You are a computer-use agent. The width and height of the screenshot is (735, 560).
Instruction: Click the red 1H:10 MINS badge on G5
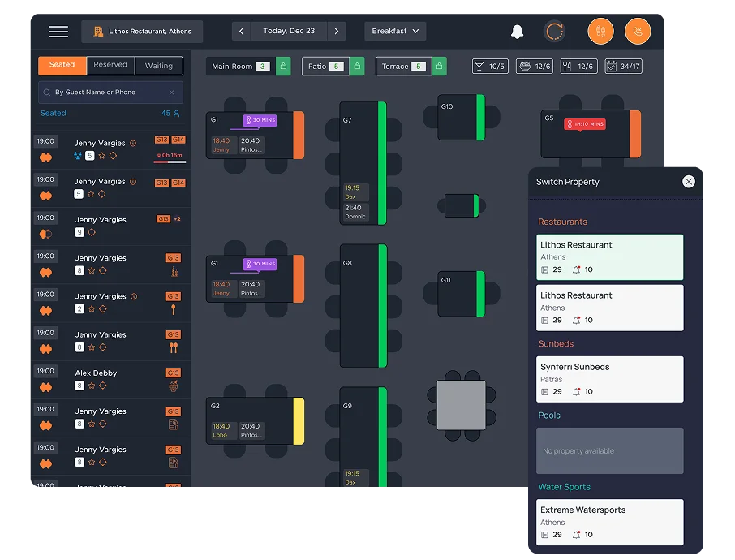(x=585, y=124)
